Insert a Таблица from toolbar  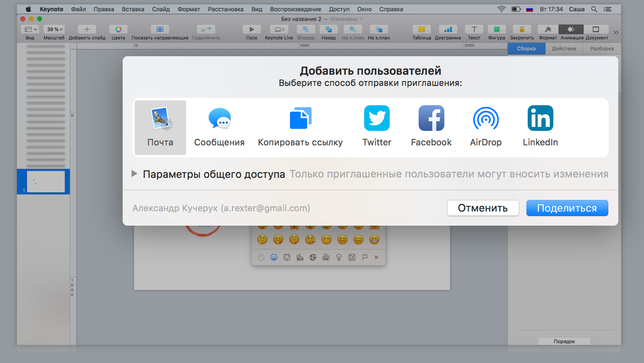(421, 29)
